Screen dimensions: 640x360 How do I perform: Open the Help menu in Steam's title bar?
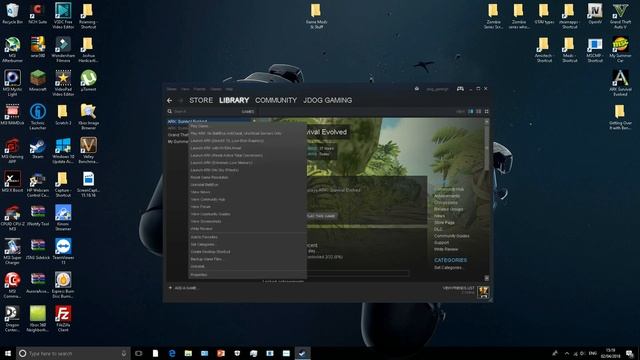(x=229, y=89)
